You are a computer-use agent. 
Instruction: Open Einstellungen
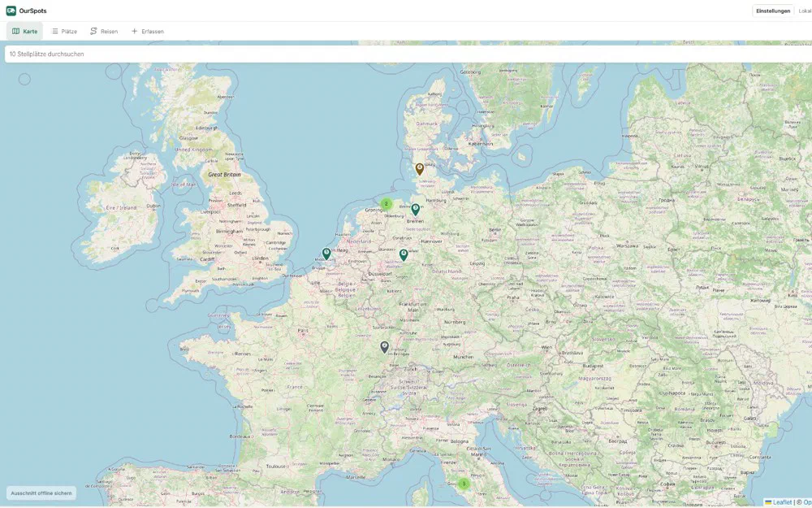[773, 11]
